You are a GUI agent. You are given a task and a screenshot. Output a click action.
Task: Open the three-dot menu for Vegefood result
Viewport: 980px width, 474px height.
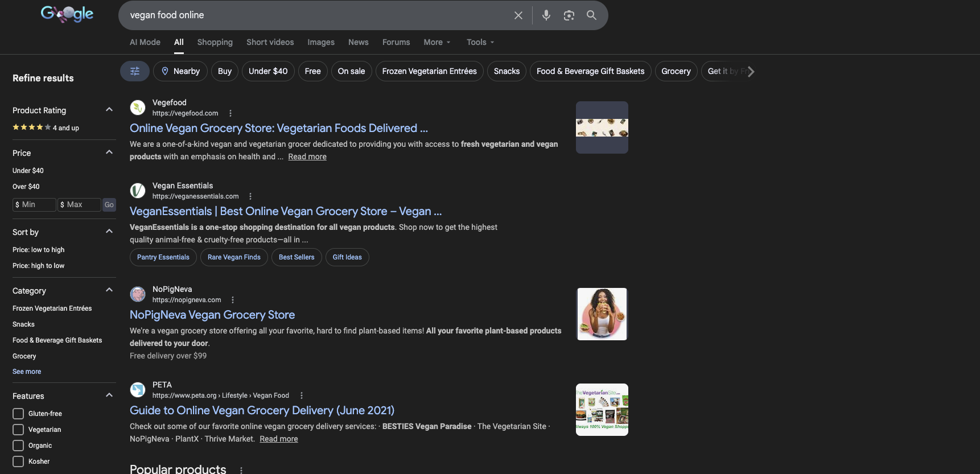pos(230,113)
